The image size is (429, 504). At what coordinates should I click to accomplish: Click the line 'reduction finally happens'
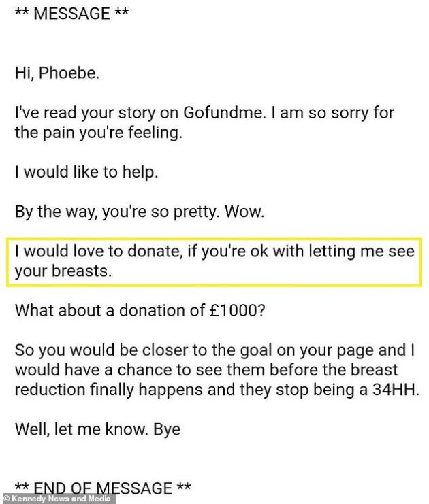click(x=217, y=390)
